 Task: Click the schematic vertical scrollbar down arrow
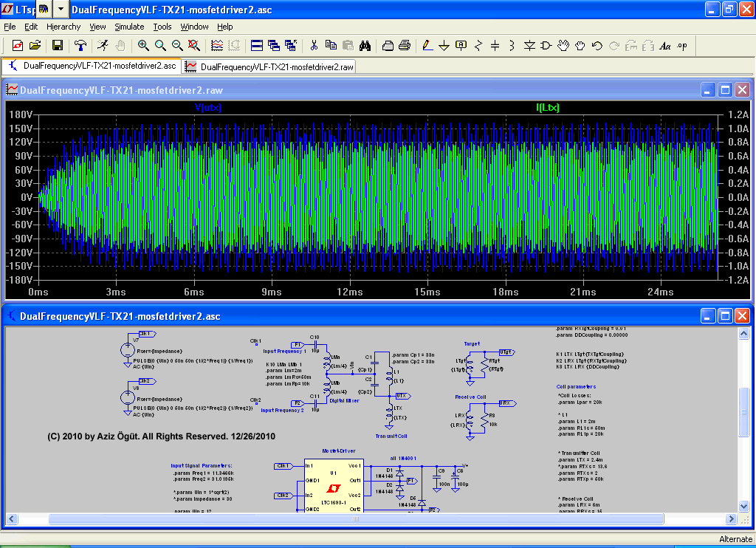pos(744,506)
